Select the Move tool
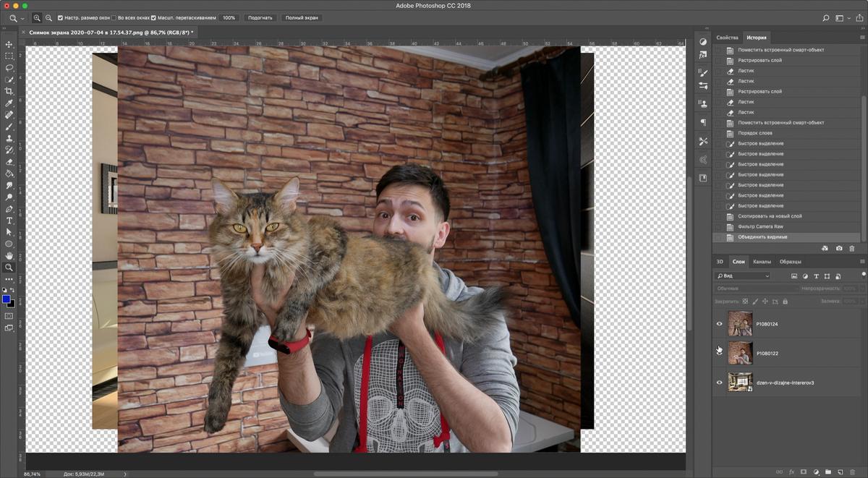 [x=9, y=44]
